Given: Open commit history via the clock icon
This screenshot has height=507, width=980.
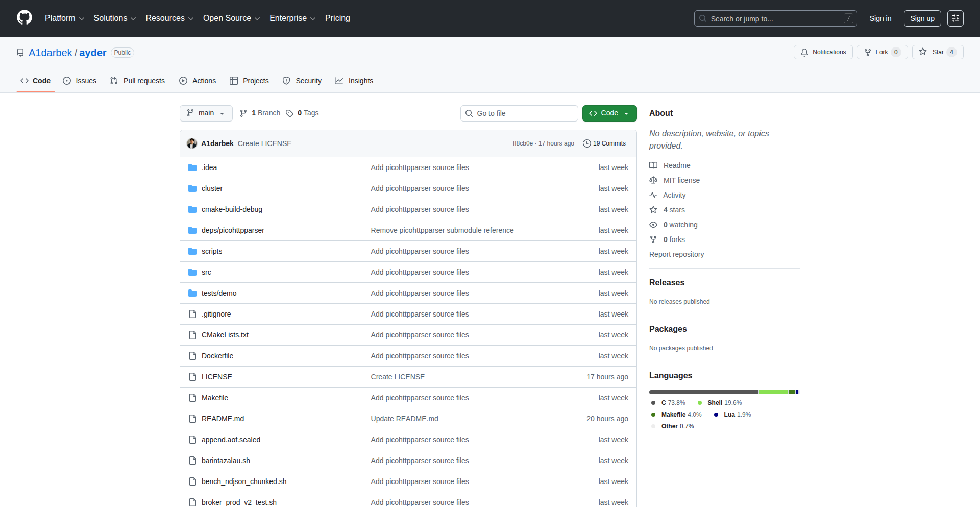Looking at the screenshot, I should 586,143.
